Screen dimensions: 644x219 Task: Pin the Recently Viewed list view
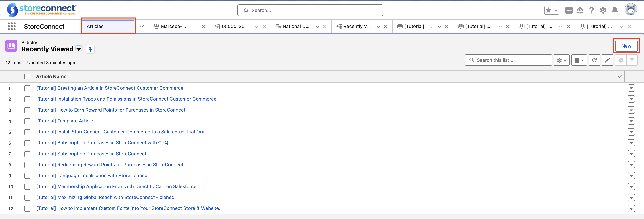(90, 49)
